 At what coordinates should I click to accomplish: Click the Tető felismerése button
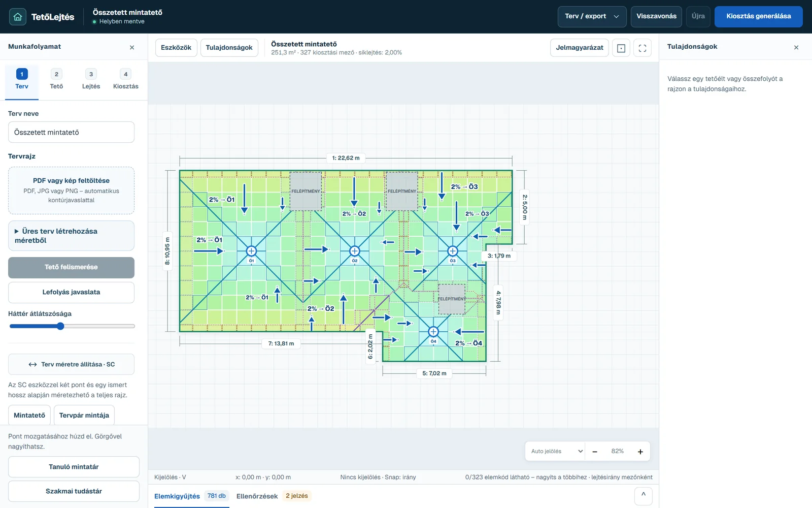[71, 267]
